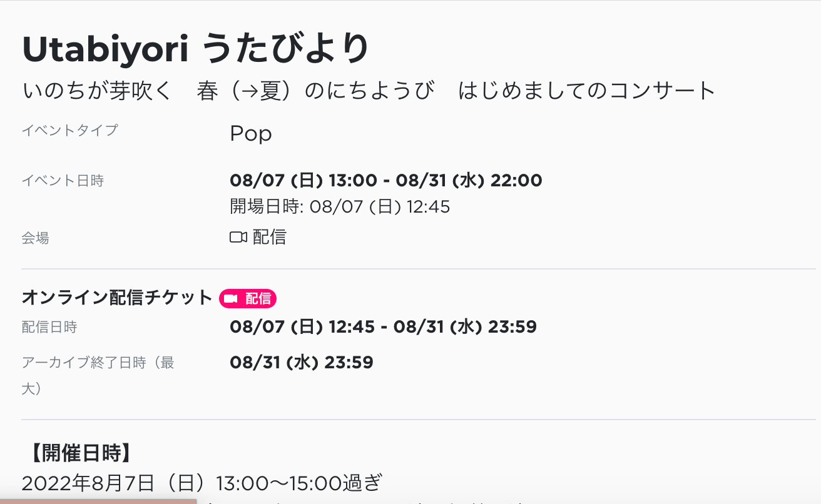Click the event date range ending 22:00
Screen dimensions: 821x504
tap(385, 181)
